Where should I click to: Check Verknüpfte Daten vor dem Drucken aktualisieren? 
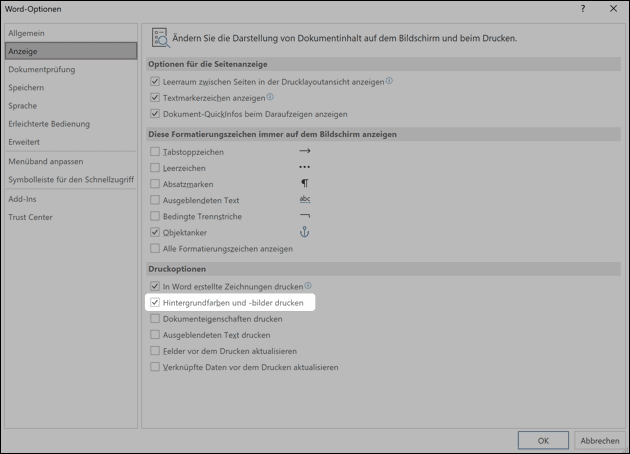pyautogui.click(x=155, y=367)
